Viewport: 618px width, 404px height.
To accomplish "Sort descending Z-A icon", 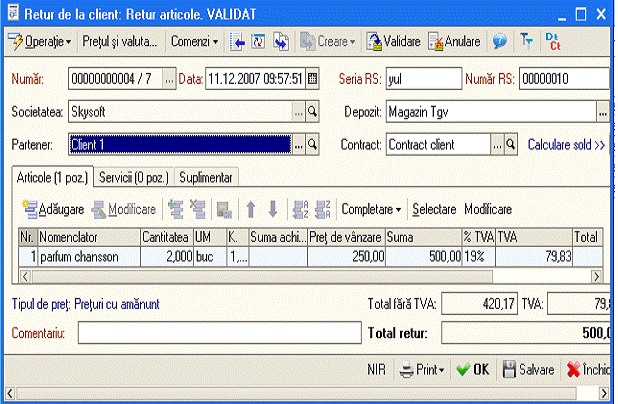I will [x=323, y=209].
